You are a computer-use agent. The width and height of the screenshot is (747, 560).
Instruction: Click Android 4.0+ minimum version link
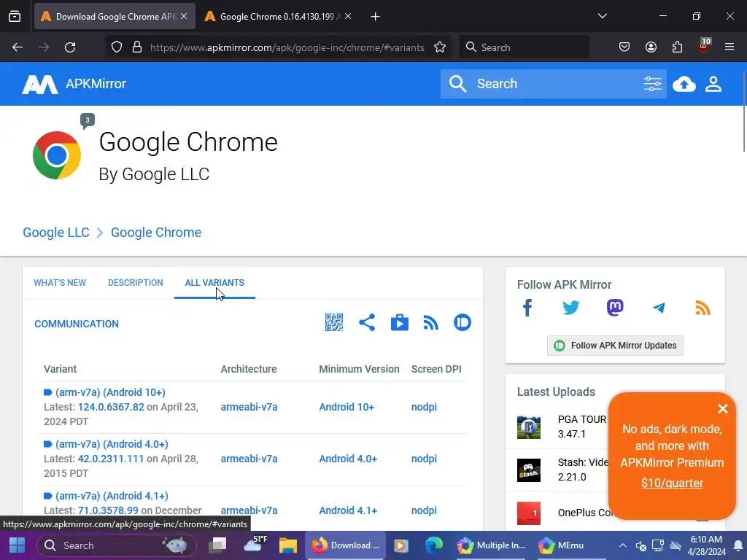pos(348,459)
